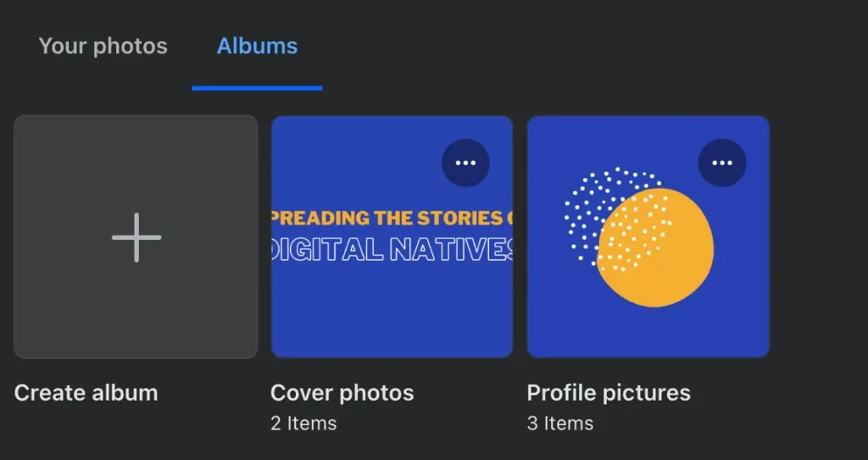
Task: Click the DIGITAL NATIVES outlined text
Action: [392, 250]
